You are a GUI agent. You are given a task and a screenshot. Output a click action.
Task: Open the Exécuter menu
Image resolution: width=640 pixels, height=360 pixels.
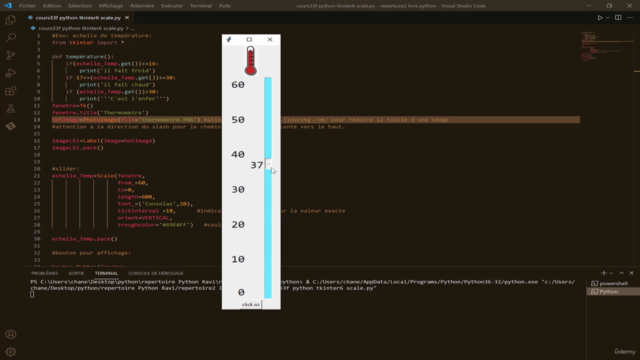[x=172, y=6]
